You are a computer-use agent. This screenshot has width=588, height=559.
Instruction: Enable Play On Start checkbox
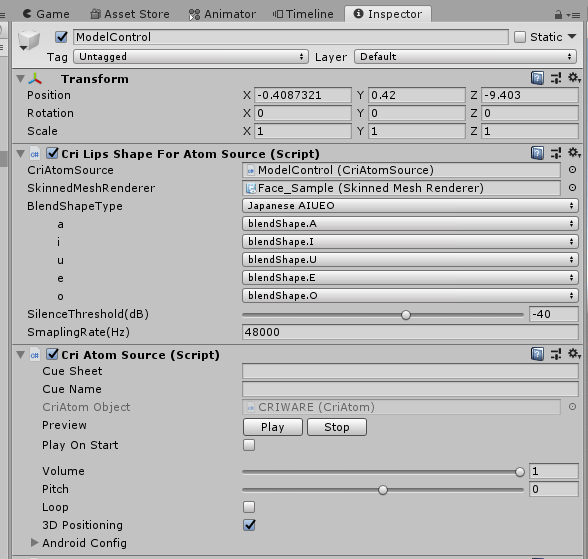pos(249,445)
